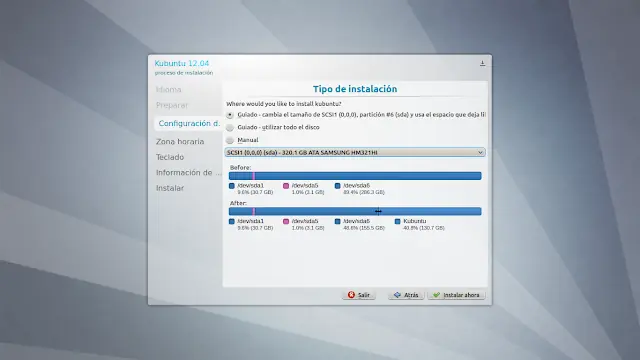Click the 'Tipo de instalación' heading
Screen dimensions: 640x360
pyautogui.click(x=355, y=89)
